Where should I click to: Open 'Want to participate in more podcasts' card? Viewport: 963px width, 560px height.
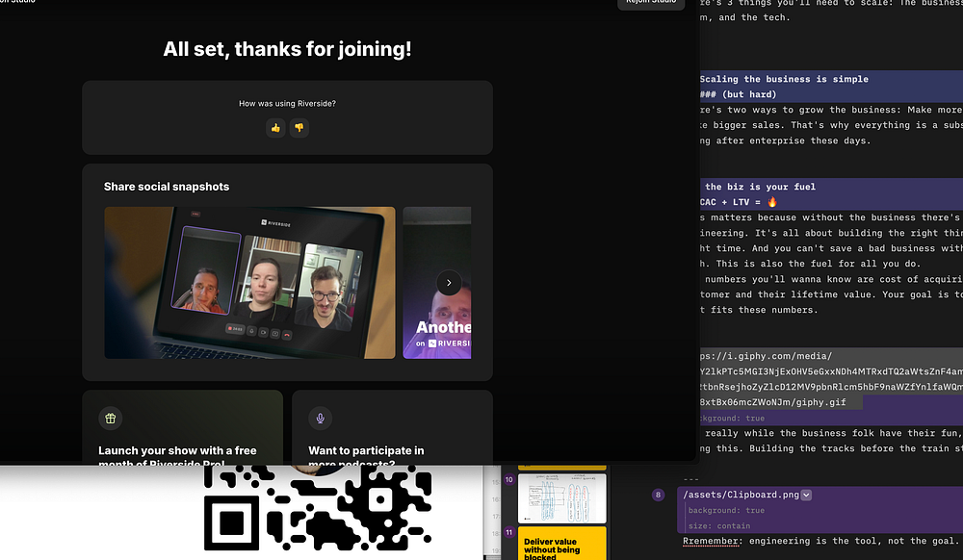point(393,427)
